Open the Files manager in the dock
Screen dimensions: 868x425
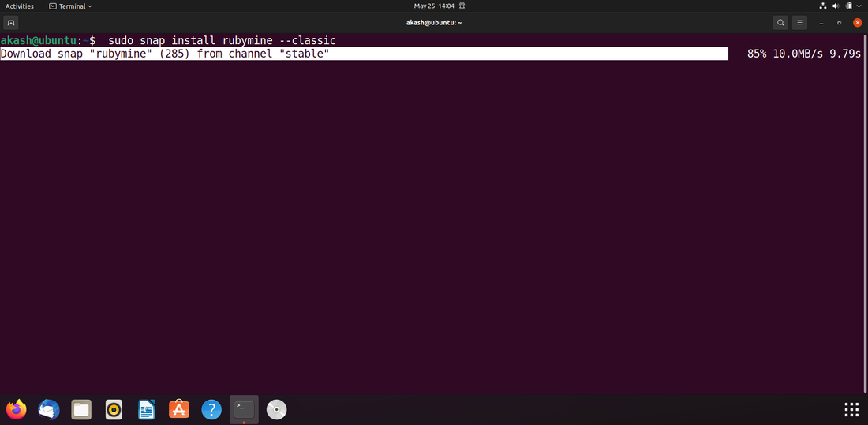point(81,409)
